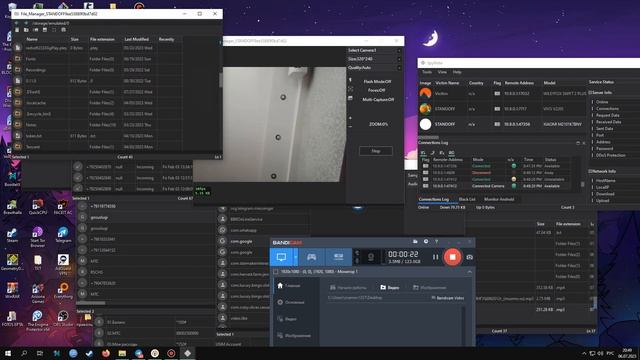Open Bandicam scheduler clock icon in title bar

click(x=426, y=242)
